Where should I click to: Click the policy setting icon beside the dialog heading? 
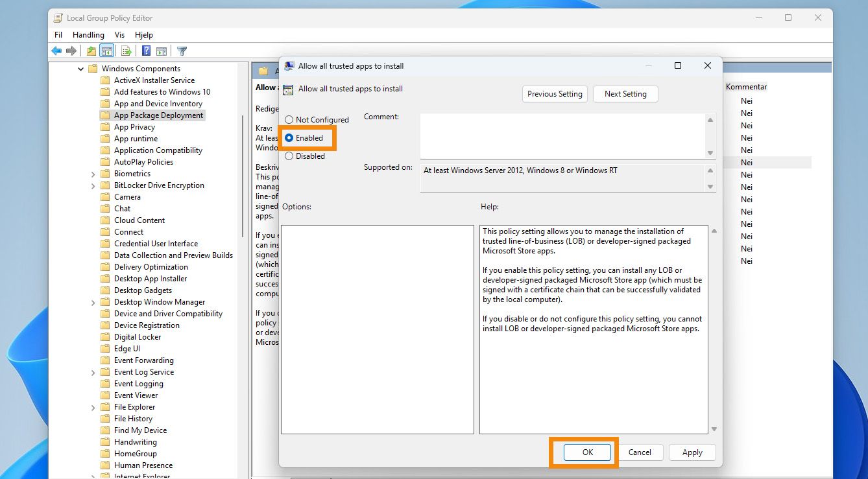pos(288,89)
